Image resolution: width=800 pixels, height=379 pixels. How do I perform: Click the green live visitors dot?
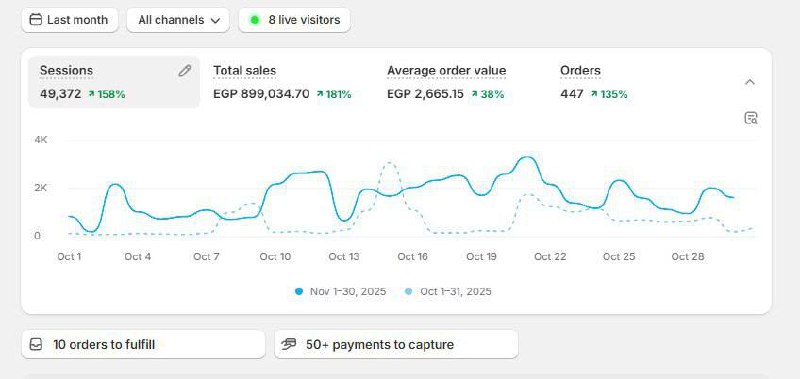(255, 20)
